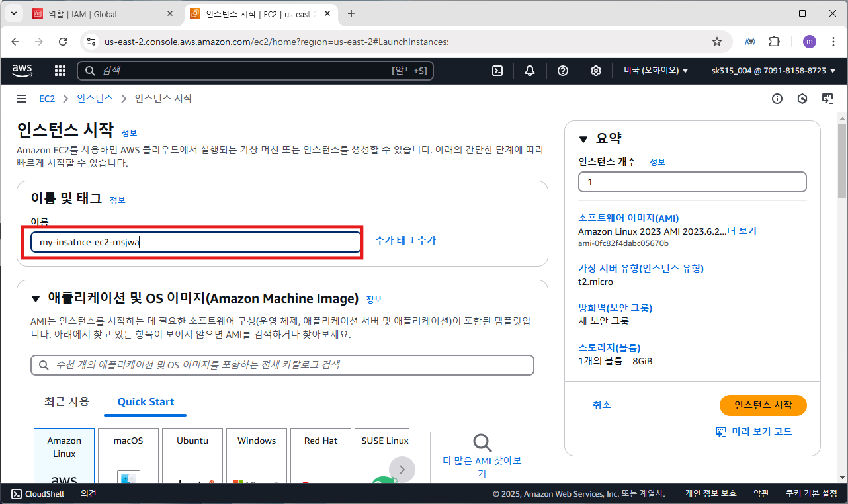Switch to the Quick Start tab
The image size is (848, 504).
tap(146, 401)
